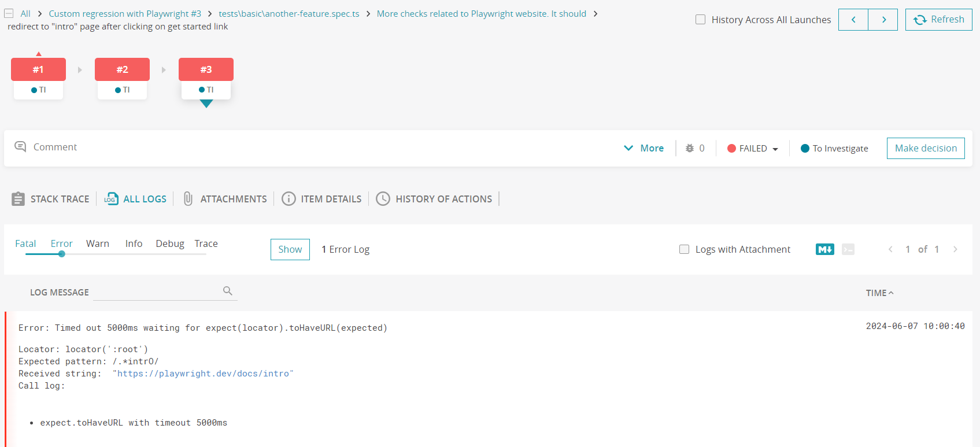
Task: Open More checks related to Playwright breadcrumb
Action: click(482, 13)
